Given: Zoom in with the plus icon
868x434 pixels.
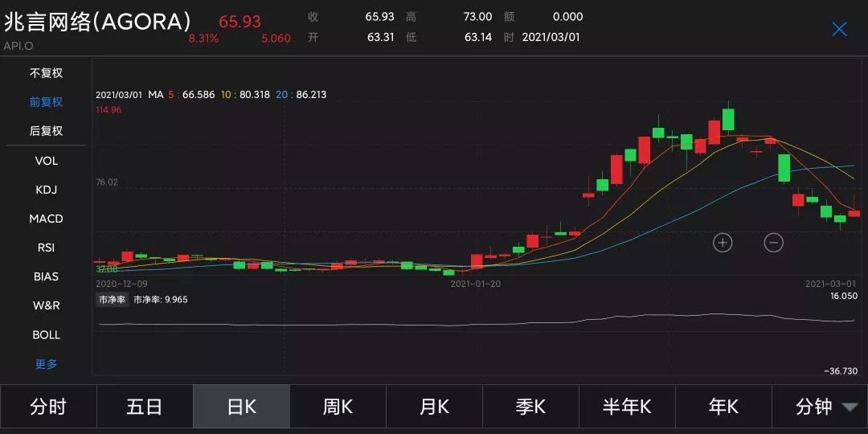Looking at the screenshot, I should pos(723,242).
